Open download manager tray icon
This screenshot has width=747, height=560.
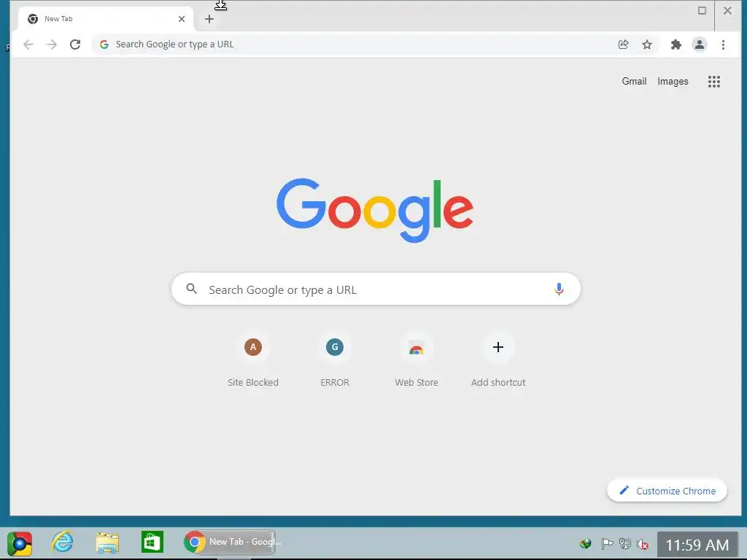[x=586, y=543]
